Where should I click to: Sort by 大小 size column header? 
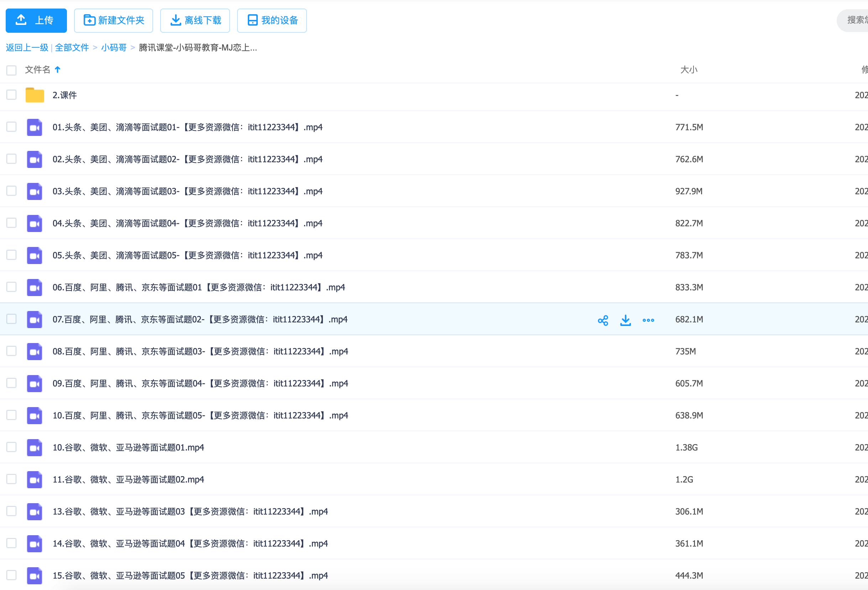[x=688, y=69]
